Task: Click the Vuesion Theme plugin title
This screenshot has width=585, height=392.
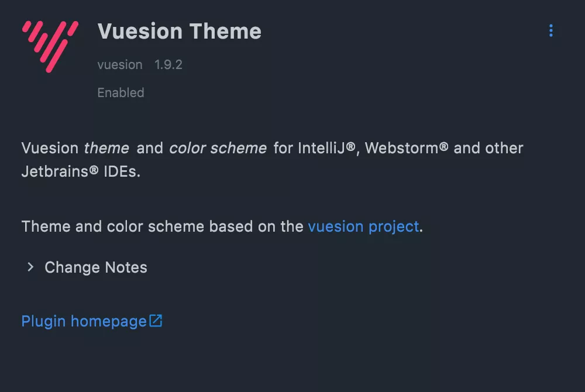Action: tap(179, 31)
